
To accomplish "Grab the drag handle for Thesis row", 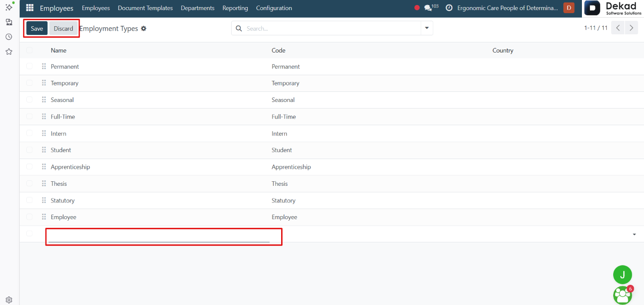I will (44, 184).
